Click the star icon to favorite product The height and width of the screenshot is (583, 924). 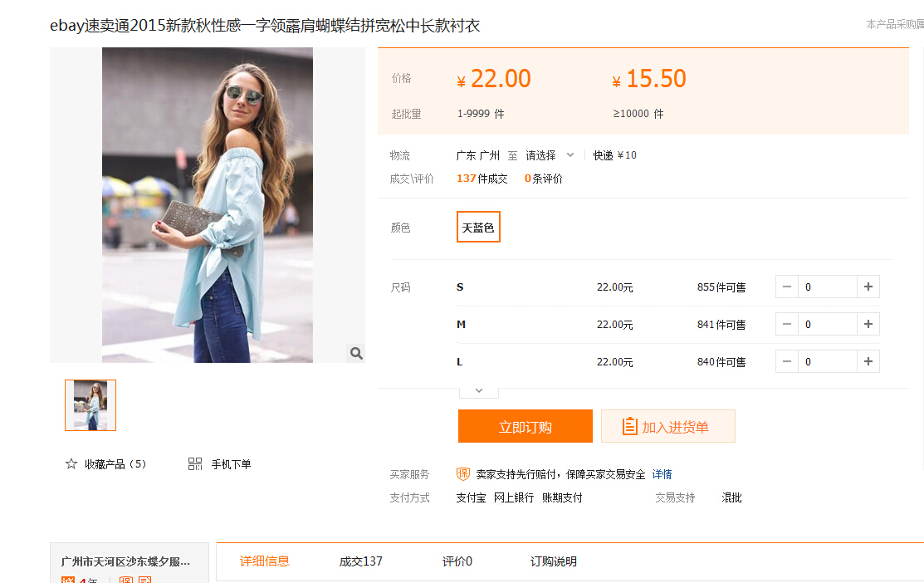click(71, 464)
